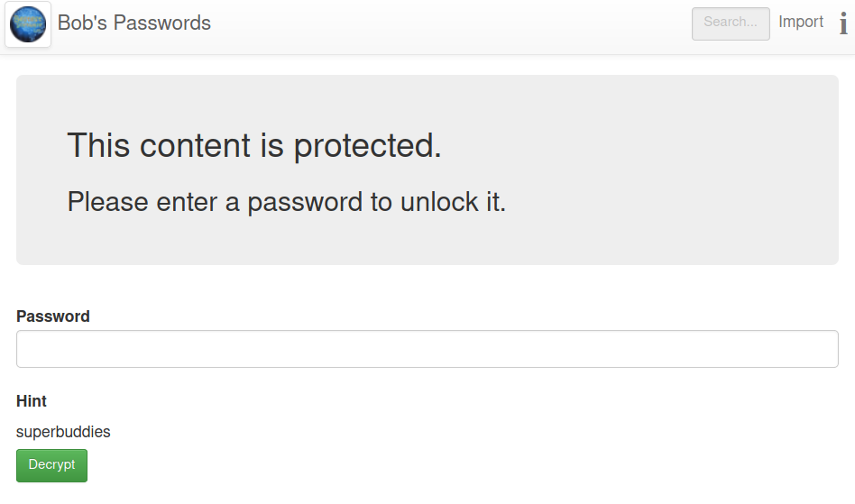Click the "This content is protected." heading

pyautogui.click(x=254, y=145)
